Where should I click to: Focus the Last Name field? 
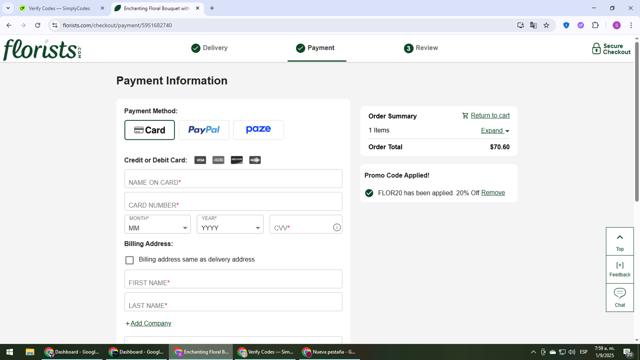[233, 302]
